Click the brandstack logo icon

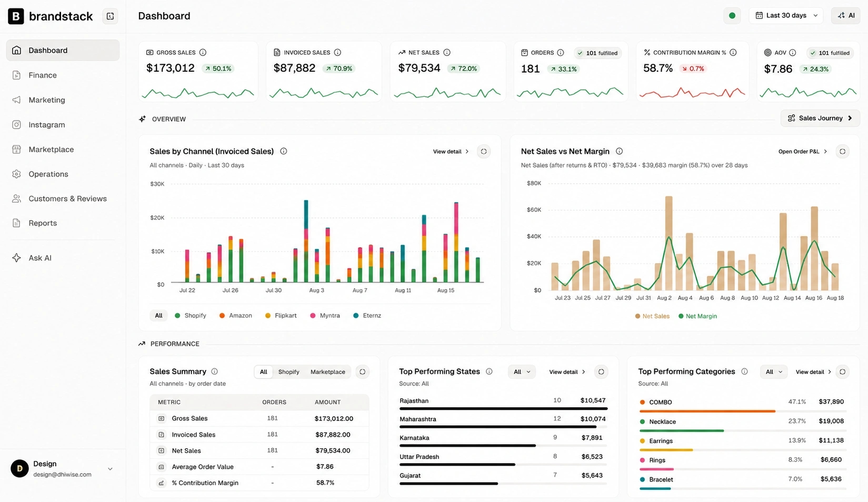click(16, 16)
